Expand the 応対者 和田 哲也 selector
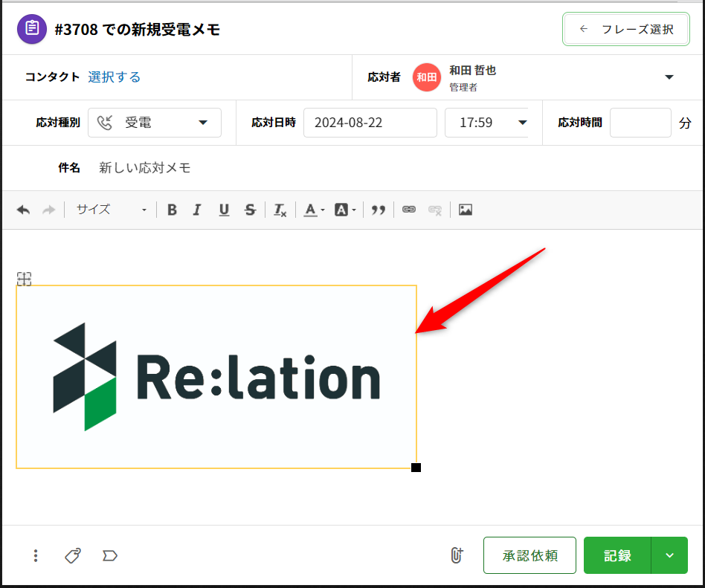The width and height of the screenshot is (705, 588). (668, 77)
